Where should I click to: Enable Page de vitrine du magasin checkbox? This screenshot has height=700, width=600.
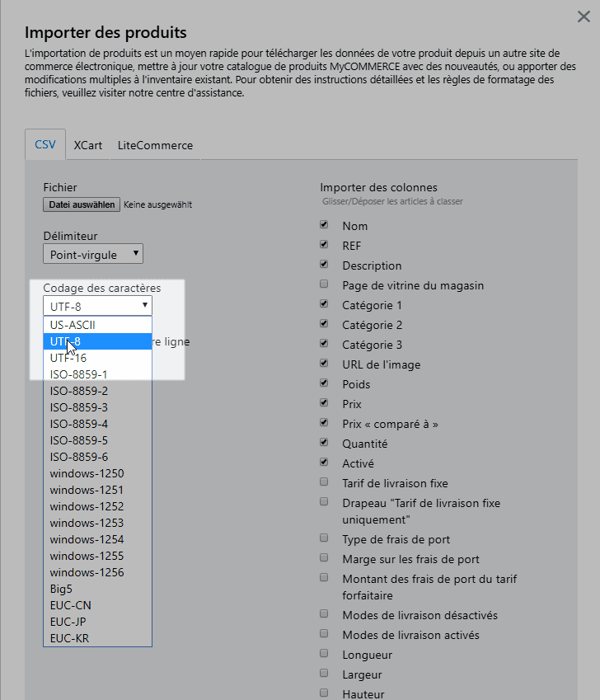(324, 284)
